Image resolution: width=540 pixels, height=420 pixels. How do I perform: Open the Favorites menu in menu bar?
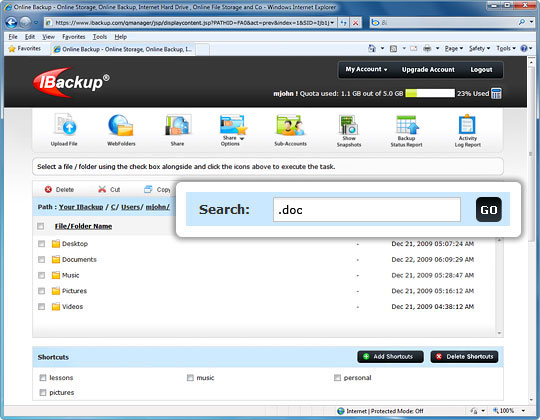pos(73,36)
